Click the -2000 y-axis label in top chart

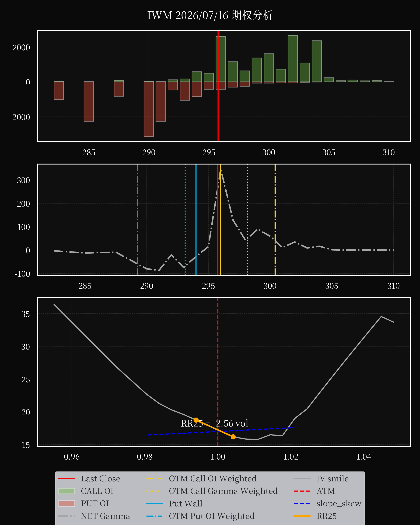pyautogui.click(x=20, y=117)
